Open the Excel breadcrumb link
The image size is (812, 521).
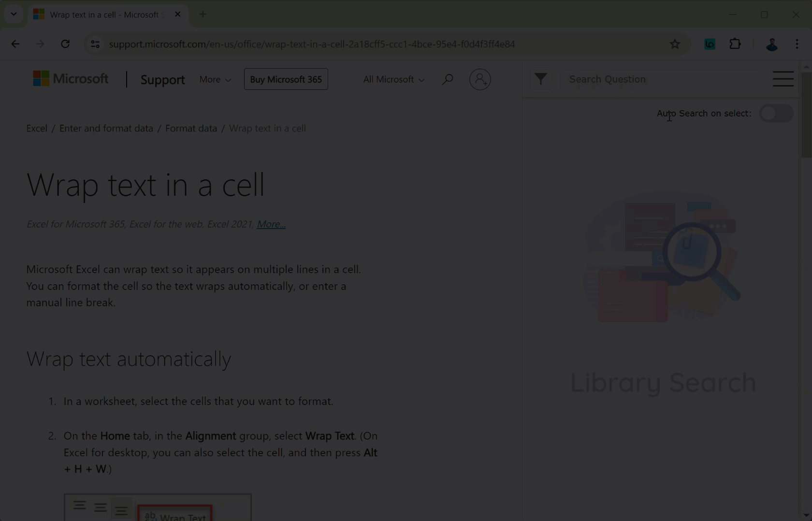(x=37, y=129)
